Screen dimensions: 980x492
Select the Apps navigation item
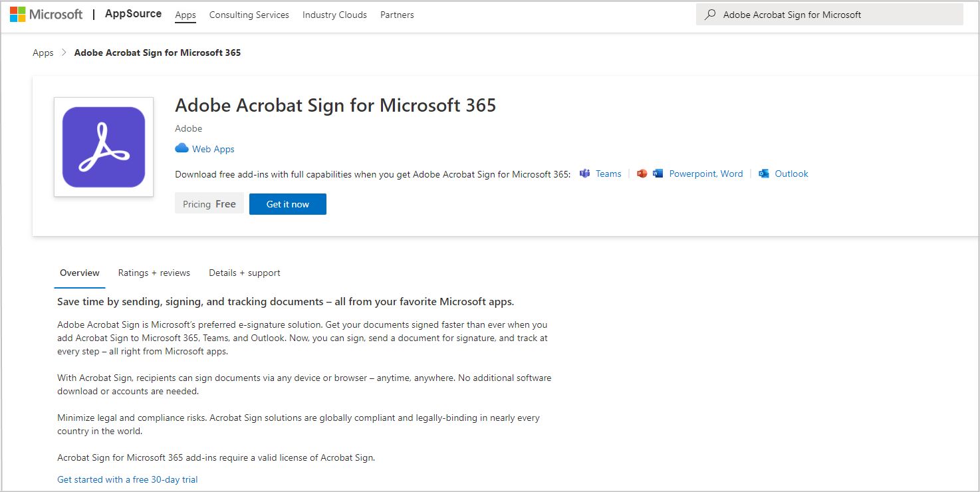tap(185, 15)
